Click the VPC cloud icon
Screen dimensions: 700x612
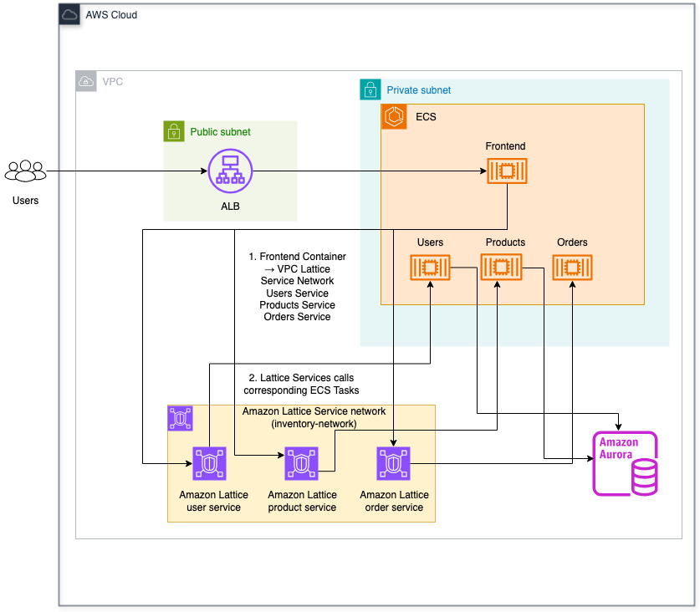(86, 81)
